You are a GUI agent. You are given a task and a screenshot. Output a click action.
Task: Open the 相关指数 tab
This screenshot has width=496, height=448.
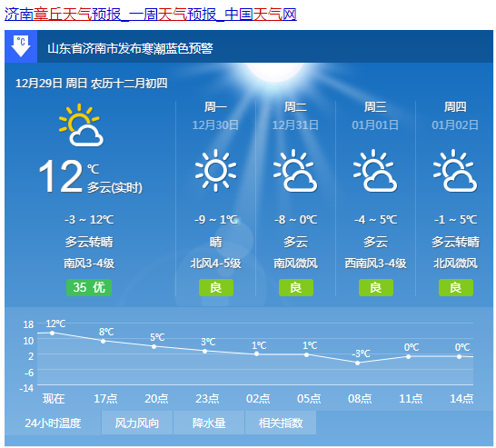point(281,423)
